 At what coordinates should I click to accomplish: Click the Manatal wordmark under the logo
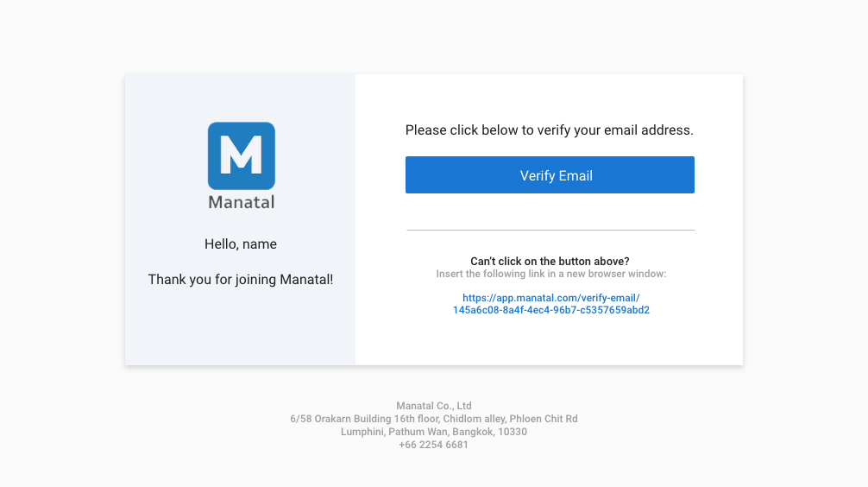pyautogui.click(x=242, y=202)
